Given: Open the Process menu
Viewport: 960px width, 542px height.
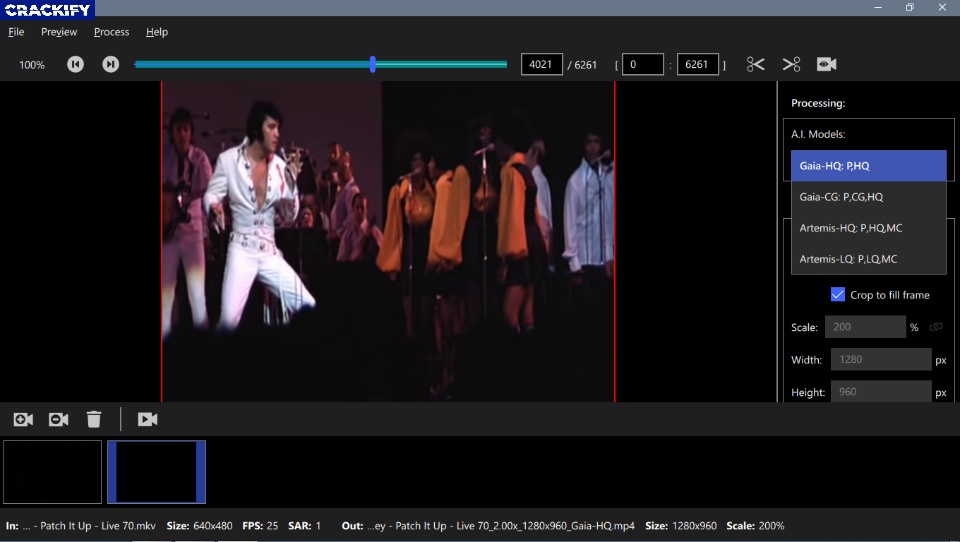Looking at the screenshot, I should (x=111, y=32).
